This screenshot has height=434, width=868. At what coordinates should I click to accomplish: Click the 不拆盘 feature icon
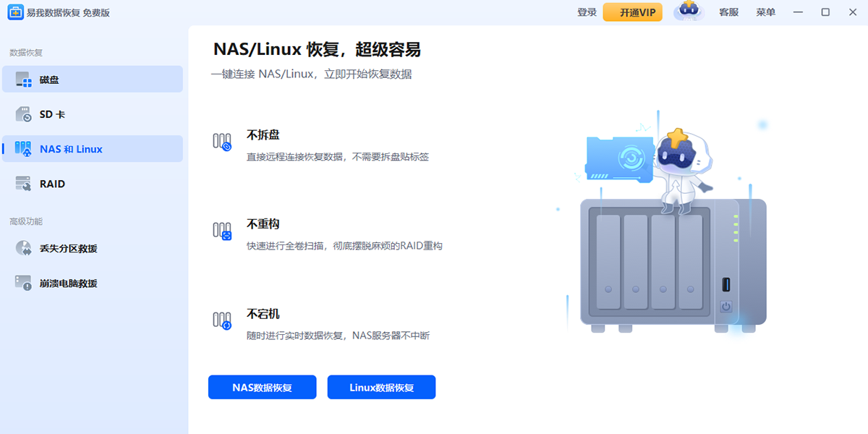[221, 140]
